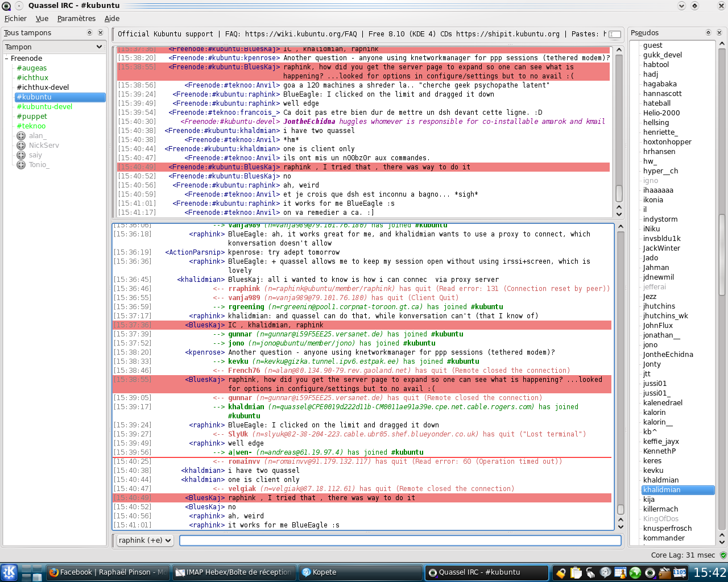The height and width of the screenshot is (582, 728).
Task: Select nick indystorm in Pseudos list
Action: coord(660,219)
